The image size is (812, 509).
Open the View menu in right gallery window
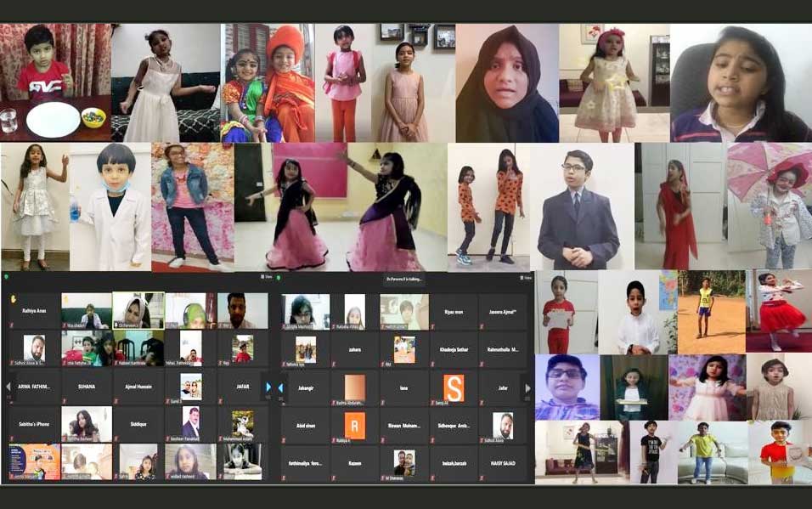click(526, 277)
